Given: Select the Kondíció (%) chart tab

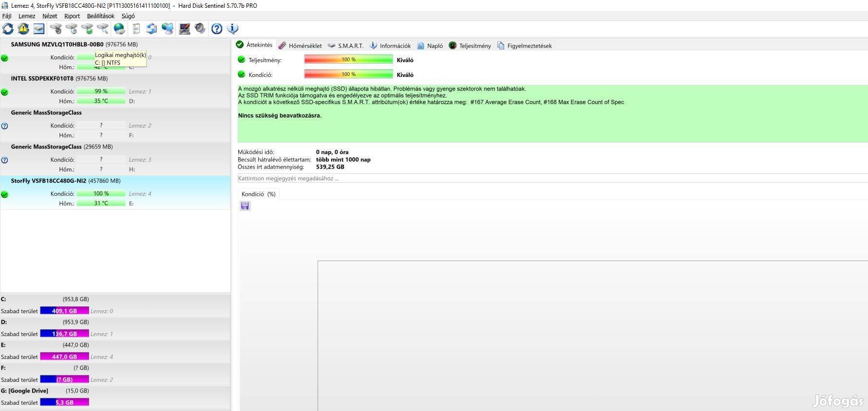Looking at the screenshot, I should (259, 194).
